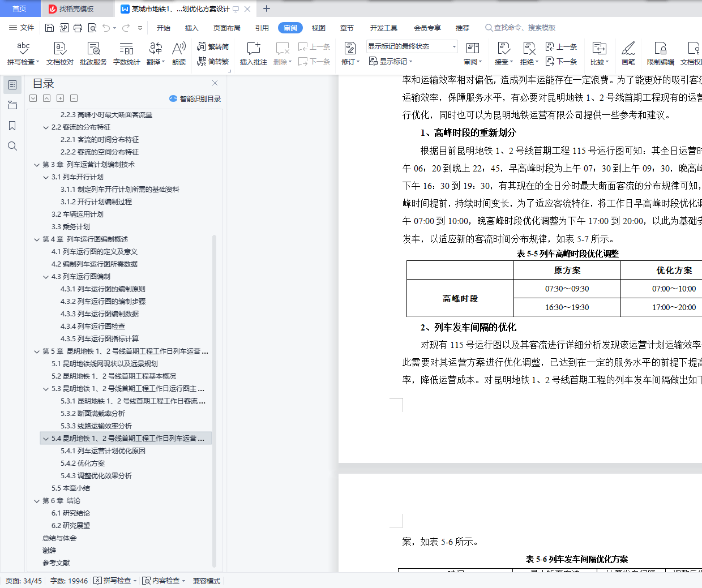Click the outline panel vertical scrollbar
Screen dimensions: 702x588
coord(214,401)
